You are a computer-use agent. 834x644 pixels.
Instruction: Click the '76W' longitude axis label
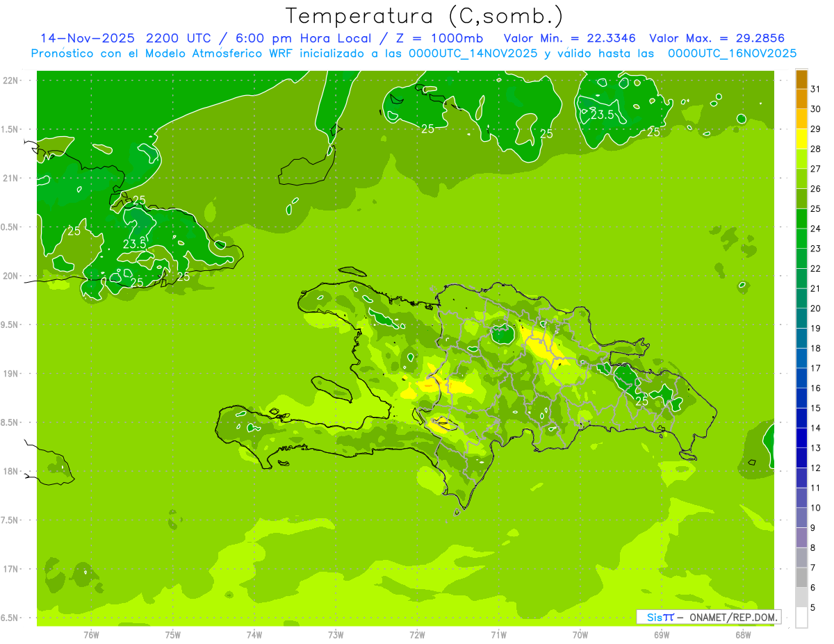91,634
